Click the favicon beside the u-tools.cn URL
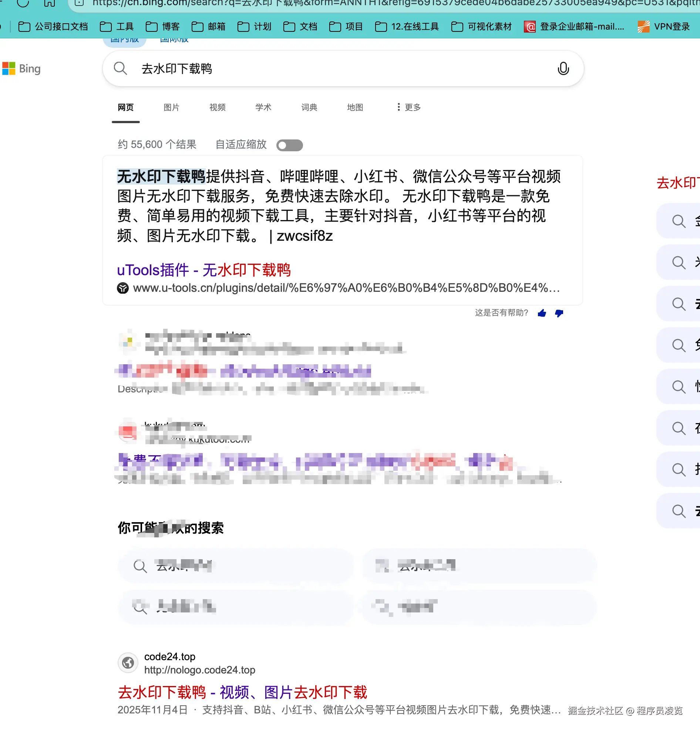The image size is (700, 733). [123, 288]
